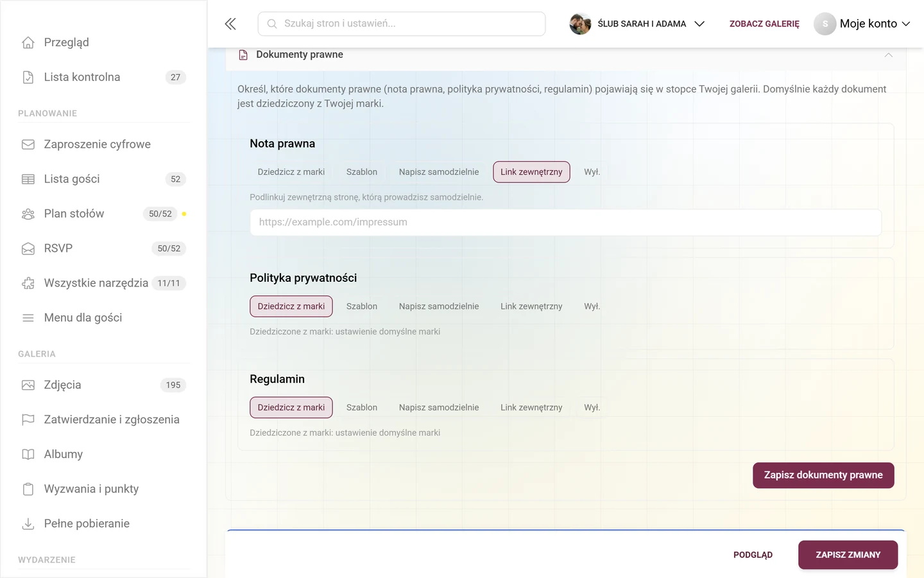Click the PODGLĄD button
This screenshot has height=578, width=924.
point(753,555)
